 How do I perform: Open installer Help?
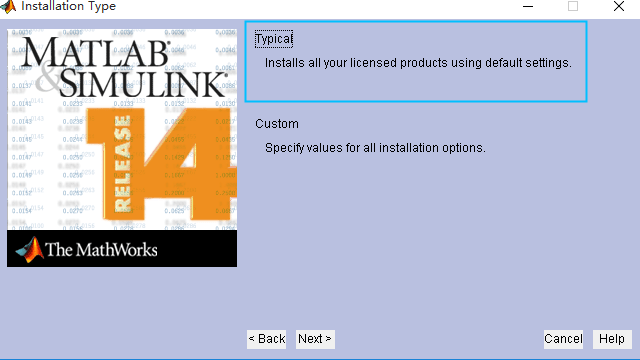tap(612, 339)
